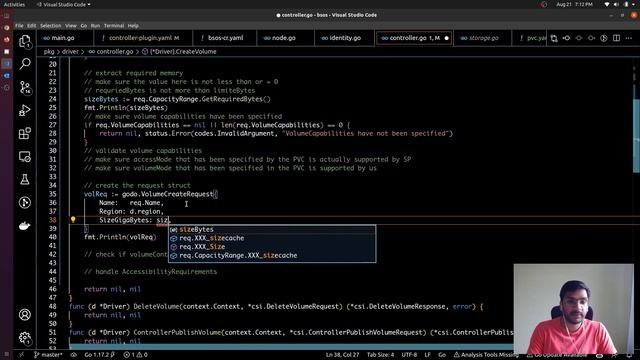Open the Go menu
This screenshot has width=640, height=360.
pos(84,26)
